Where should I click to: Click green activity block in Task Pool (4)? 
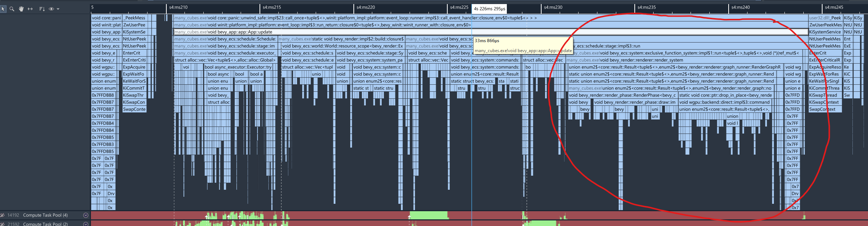[428, 215]
